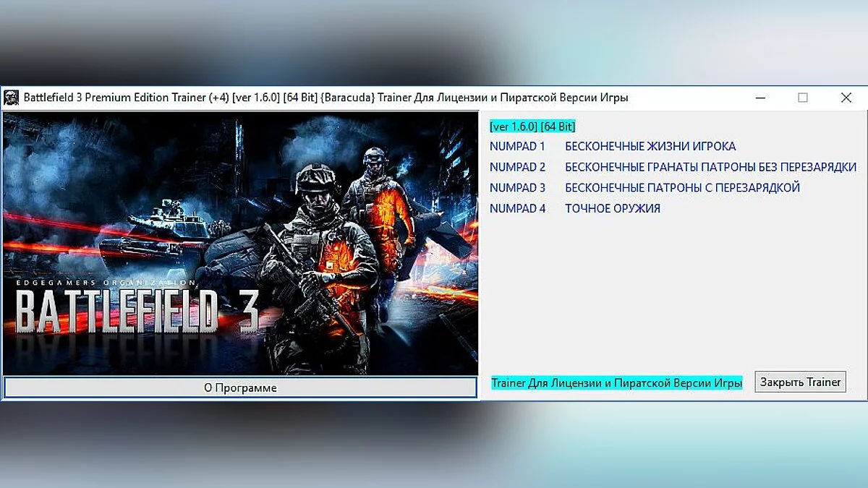868x488 pixels.
Task: Click the trainer skull icon in title bar
Action: click(x=11, y=98)
